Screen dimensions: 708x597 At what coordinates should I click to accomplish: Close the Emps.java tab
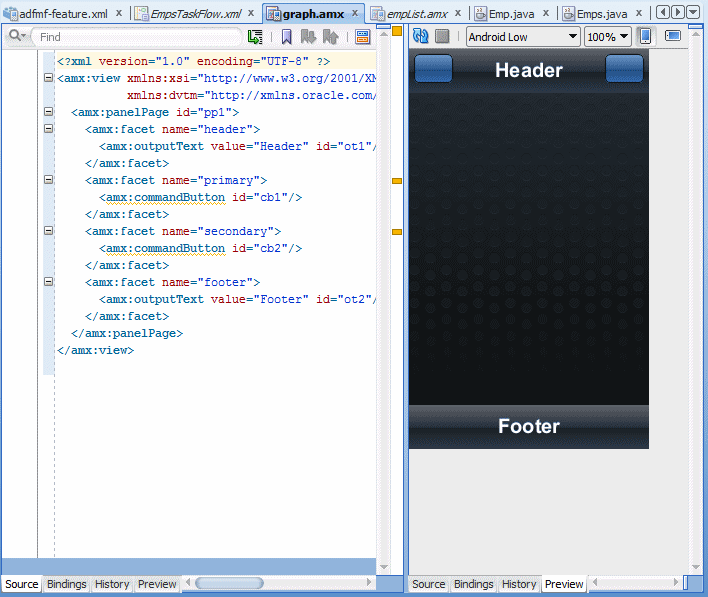(x=639, y=13)
